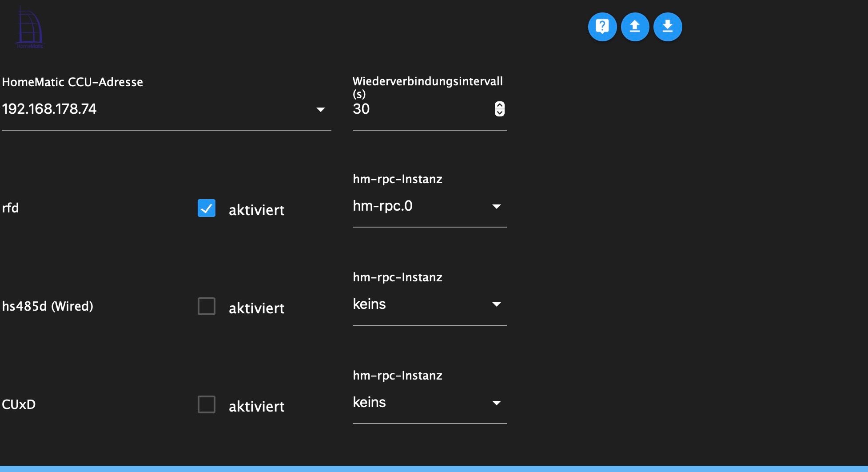Click the Wiederverbindungsintervall (s) label
The height and width of the screenshot is (472, 868).
point(427,87)
